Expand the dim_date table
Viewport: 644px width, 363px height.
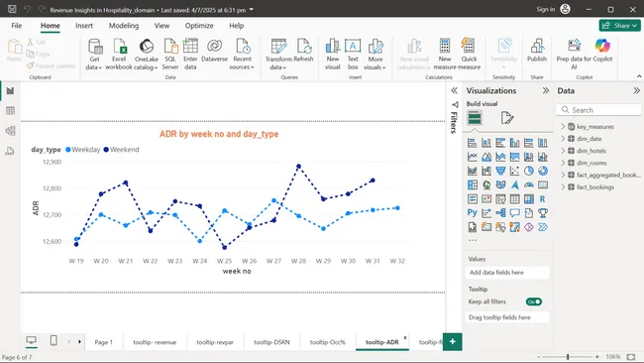point(563,139)
